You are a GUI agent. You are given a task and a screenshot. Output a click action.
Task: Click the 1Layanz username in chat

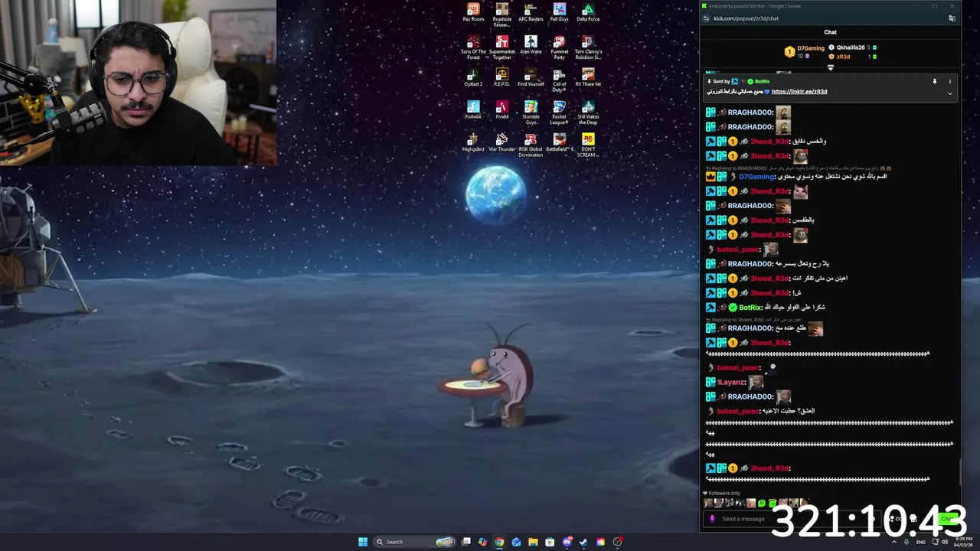(731, 382)
